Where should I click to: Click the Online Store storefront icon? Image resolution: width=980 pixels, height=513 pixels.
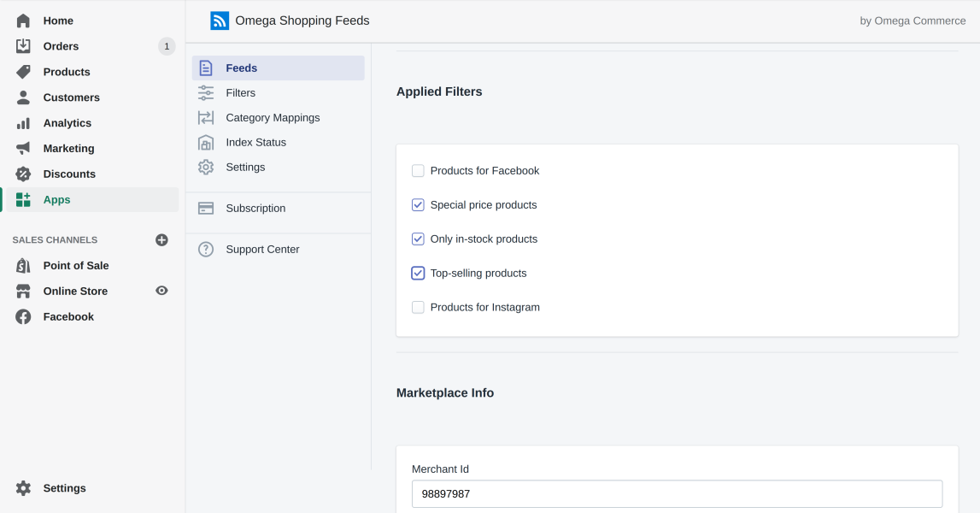23,292
